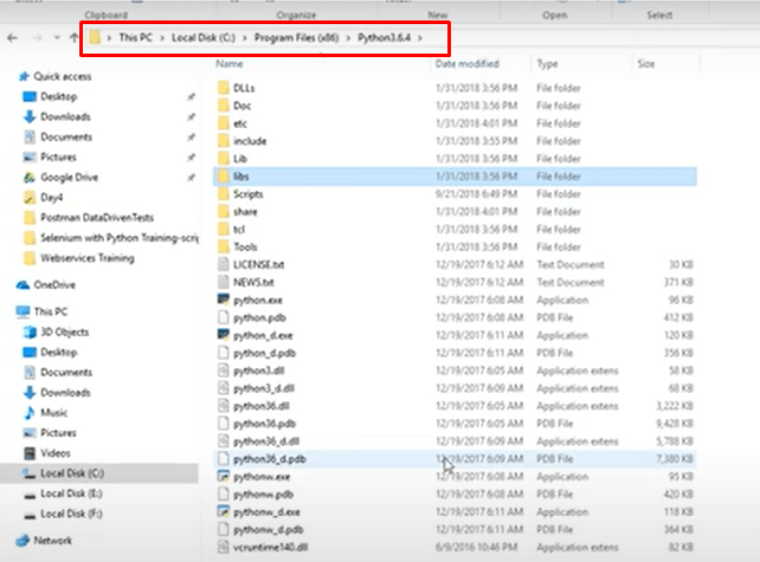The height and width of the screenshot is (562, 760).
Task: Expand chevron after Local Disk (C:) breadcrumb
Action: coord(245,38)
